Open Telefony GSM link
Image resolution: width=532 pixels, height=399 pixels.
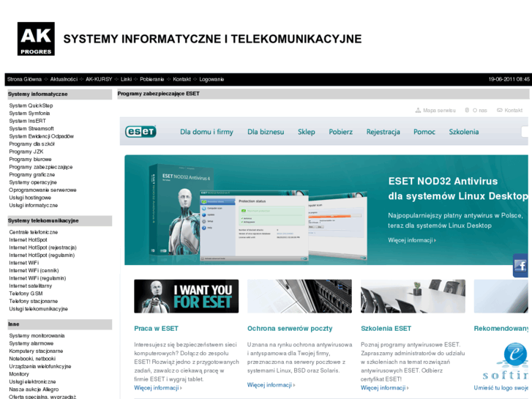pos(26,294)
